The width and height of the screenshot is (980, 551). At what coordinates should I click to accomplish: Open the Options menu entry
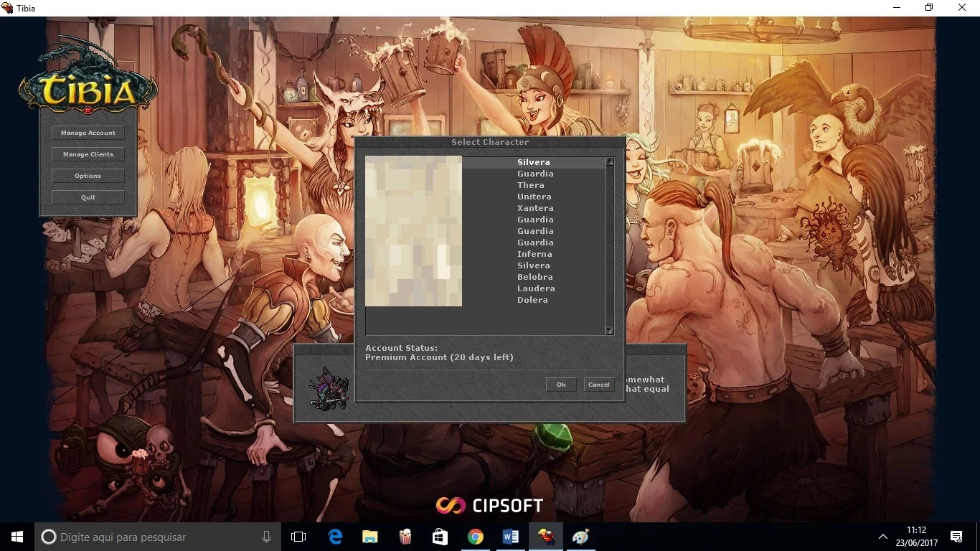tap(88, 176)
